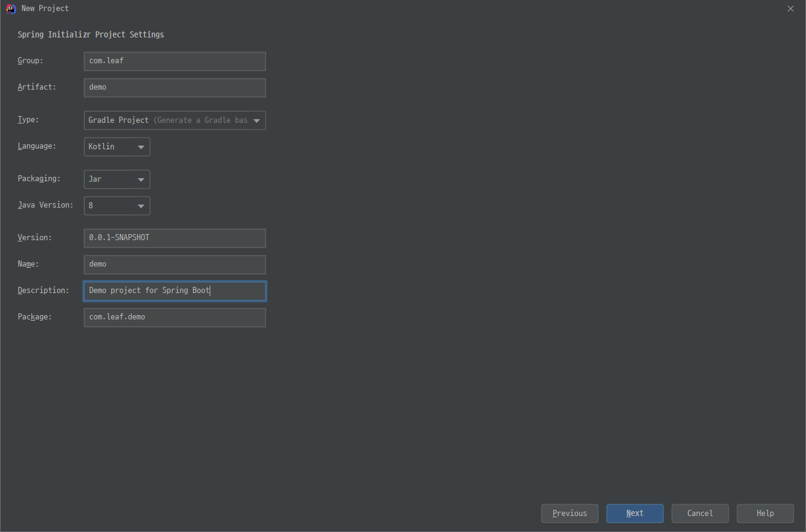Click the Language label
Image resolution: width=806 pixels, height=532 pixels.
37,146
